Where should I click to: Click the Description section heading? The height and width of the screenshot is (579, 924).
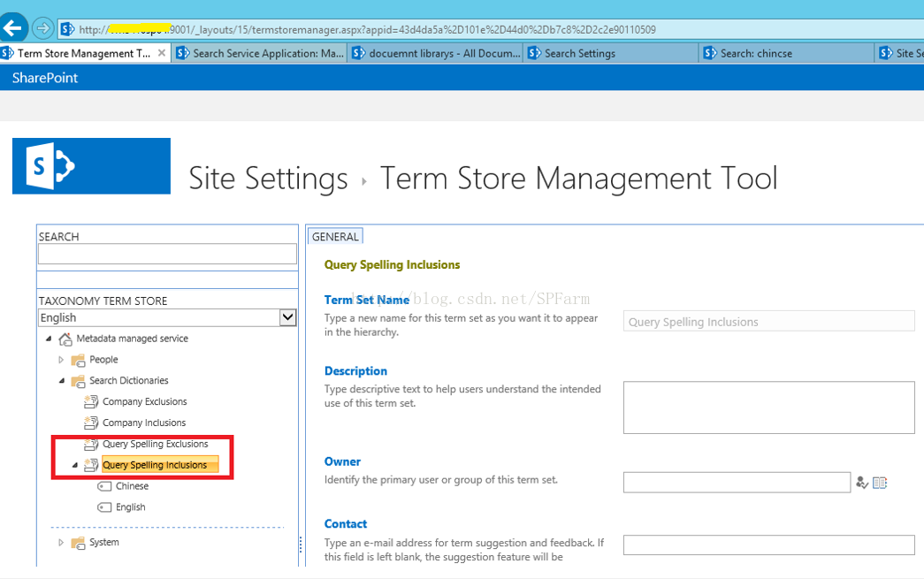tap(355, 371)
